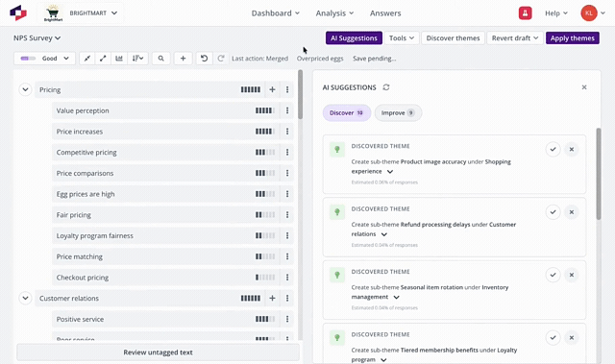Open the Competitive pricing options menu
The image size is (615, 364).
pyautogui.click(x=287, y=152)
